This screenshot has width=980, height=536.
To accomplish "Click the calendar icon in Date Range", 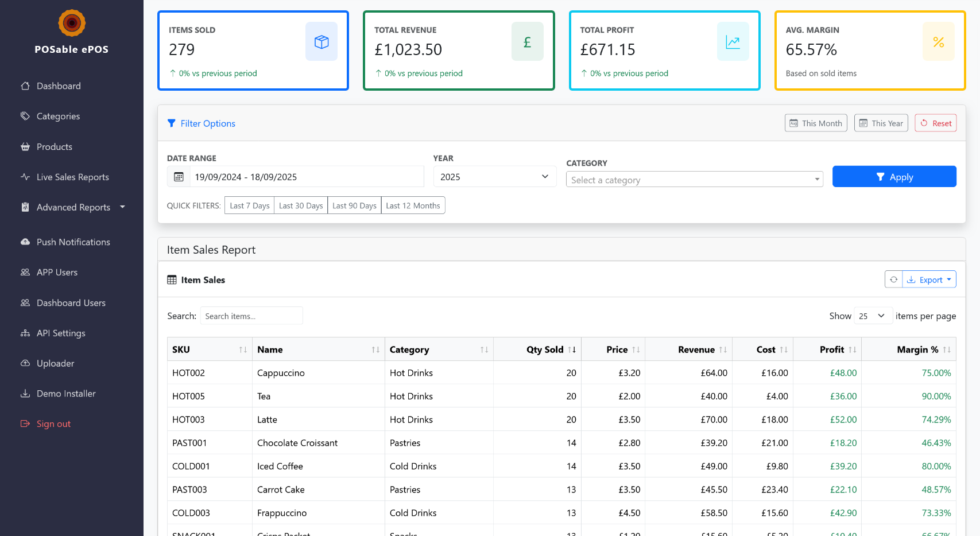I will [179, 177].
